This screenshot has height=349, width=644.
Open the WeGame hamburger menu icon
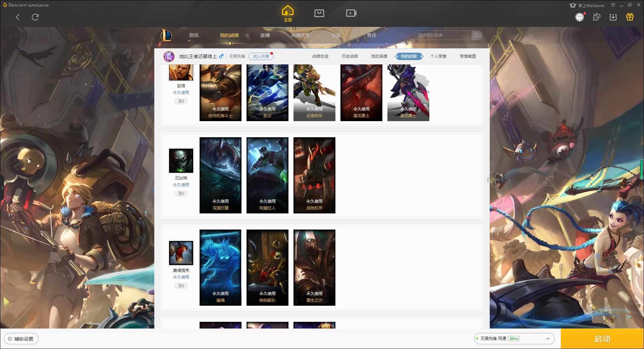coord(613,5)
